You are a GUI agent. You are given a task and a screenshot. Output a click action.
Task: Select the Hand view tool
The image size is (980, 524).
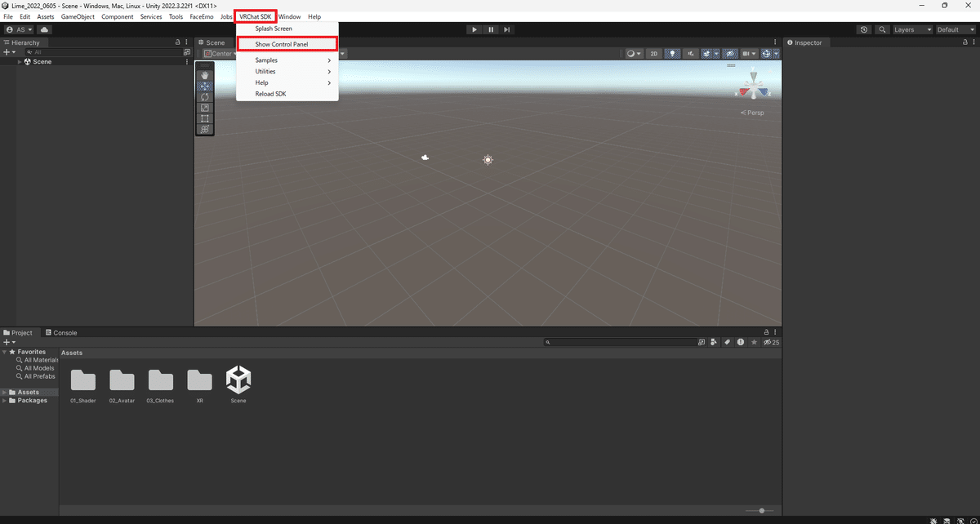pyautogui.click(x=205, y=75)
